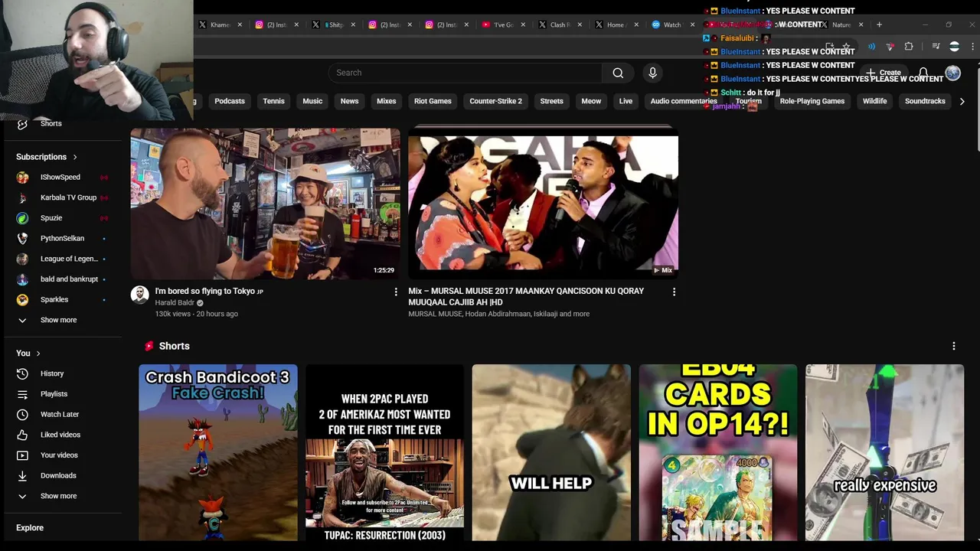This screenshot has width=980, height=551.
Task: Open browser three-dot menu
Action: click(x=972, y=47)
